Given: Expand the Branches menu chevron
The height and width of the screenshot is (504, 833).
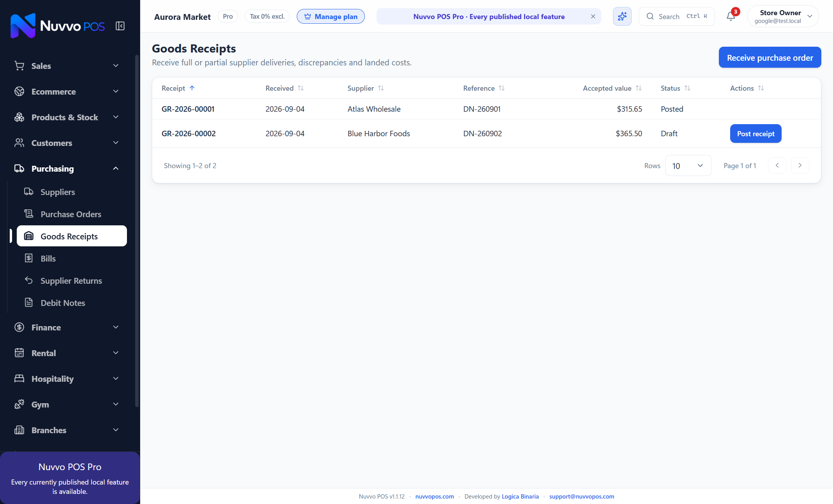Looking at the screenshot, I should tap(116, 430).
